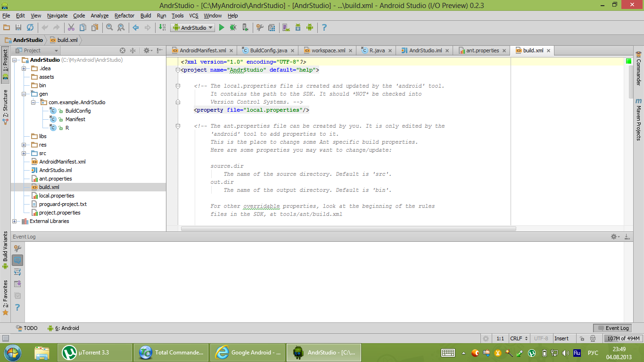The image size is (644, 362).
Task: Expand the External Libraries node
Action: (14, 221)
